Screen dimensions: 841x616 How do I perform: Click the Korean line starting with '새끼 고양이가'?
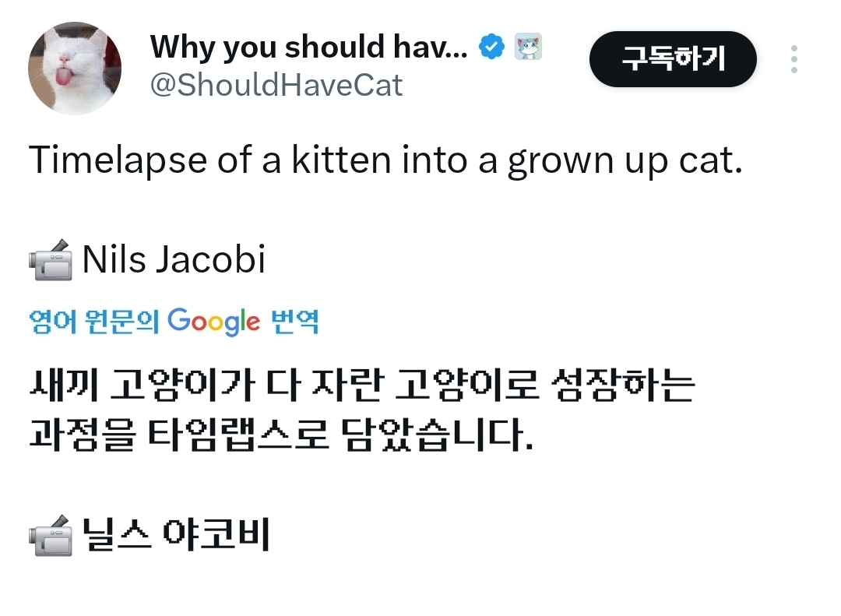pos(361,387)
